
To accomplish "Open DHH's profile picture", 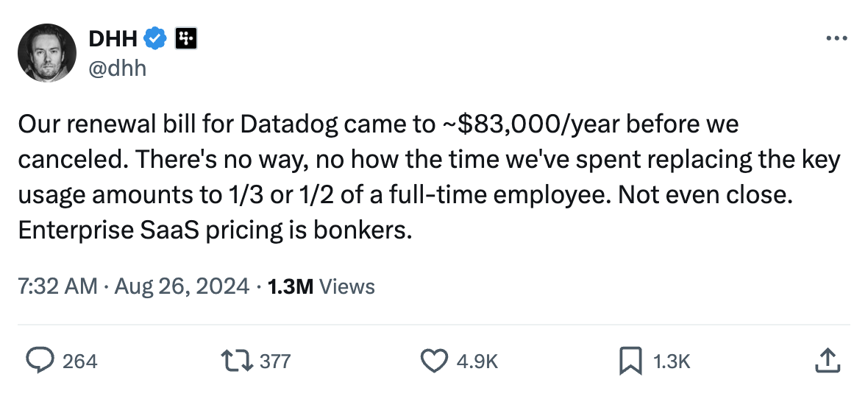I will [47, 52].
